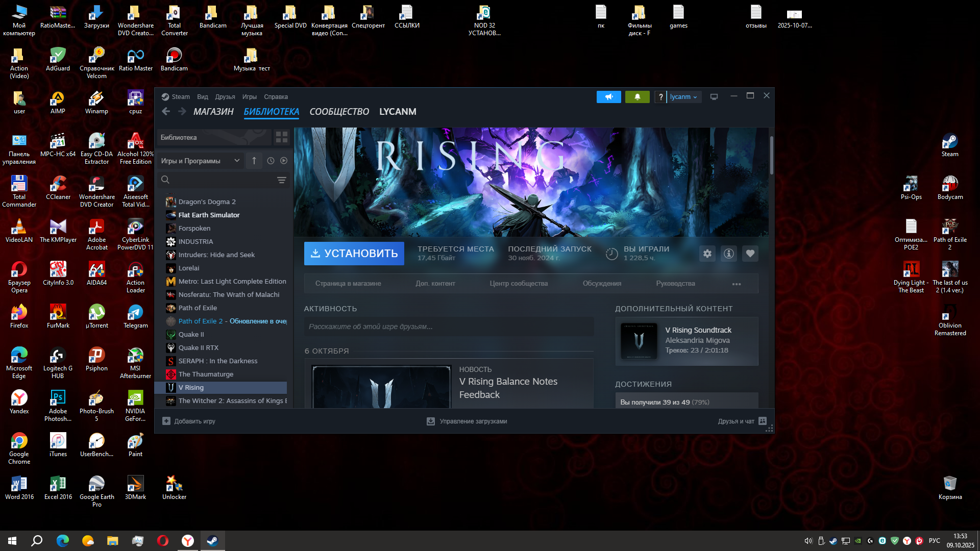The image size is (980, 551).
Task: Open the game settings gear icon
Action: pos(707,254)
